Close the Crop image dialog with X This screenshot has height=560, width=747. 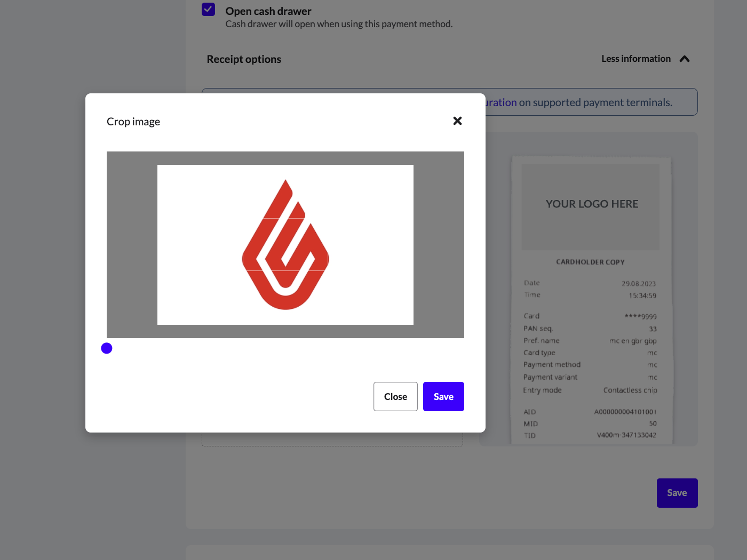[x=457, y=121]
